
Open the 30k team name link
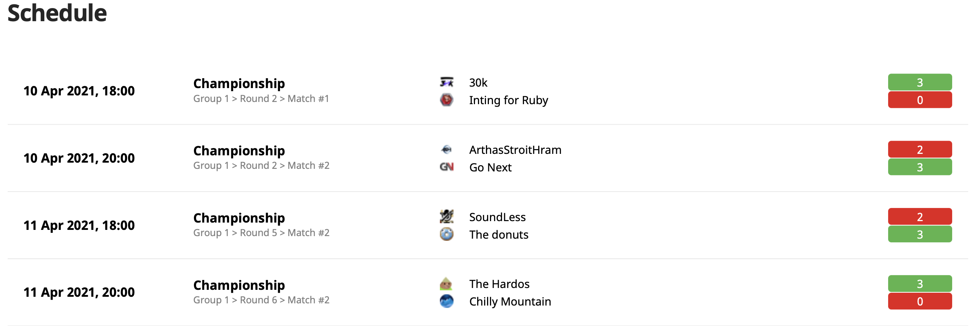click(x=478, y=83)
